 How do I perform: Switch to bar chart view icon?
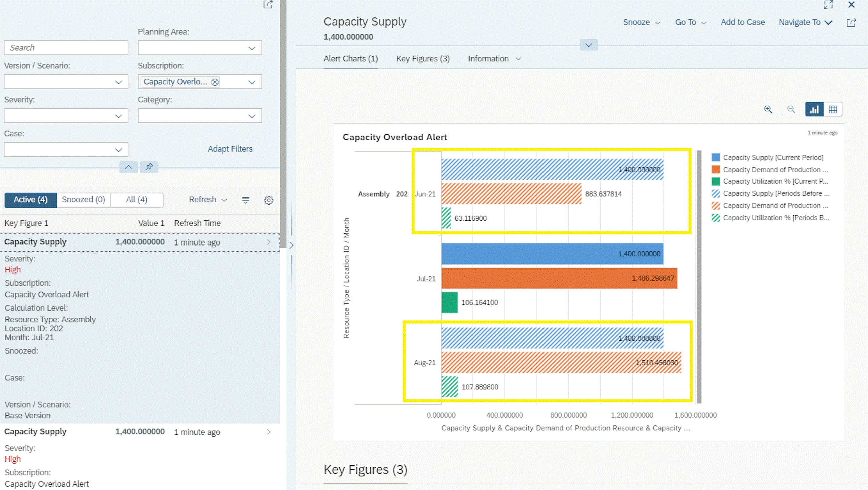click(x=814, y=109)
